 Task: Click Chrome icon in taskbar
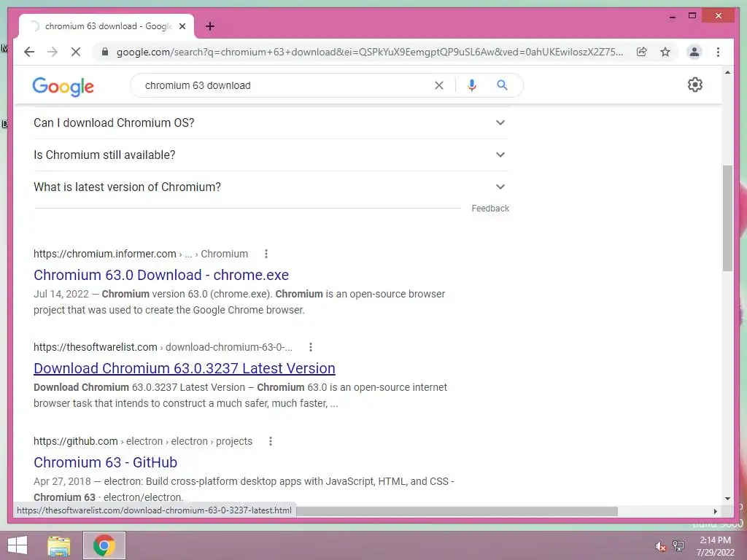point(104,545)
